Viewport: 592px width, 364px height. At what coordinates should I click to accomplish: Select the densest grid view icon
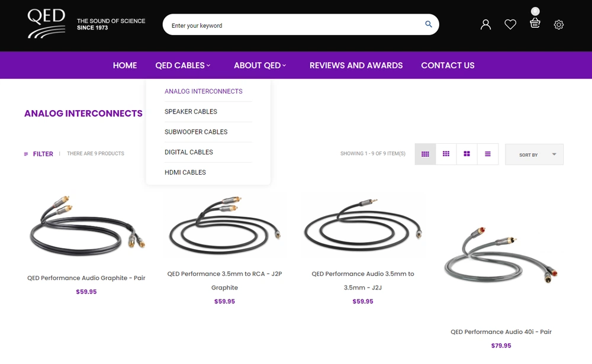[x=425, y=154]
